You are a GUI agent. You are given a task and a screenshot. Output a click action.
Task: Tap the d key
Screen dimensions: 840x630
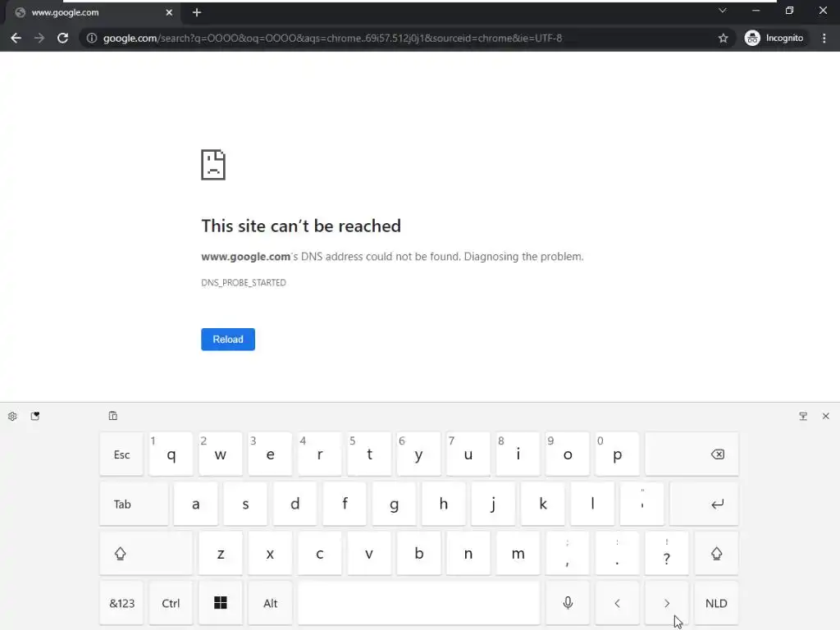point(294,504)
